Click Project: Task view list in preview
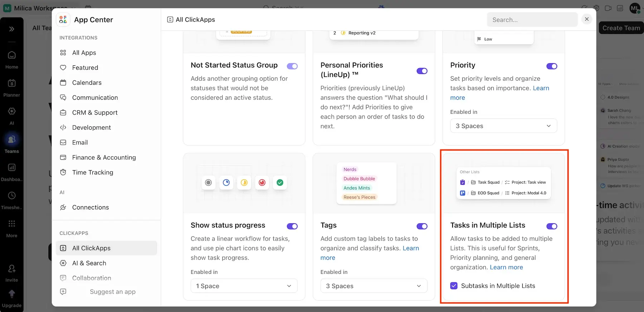 pyautogui.click(x=525, y=182)
